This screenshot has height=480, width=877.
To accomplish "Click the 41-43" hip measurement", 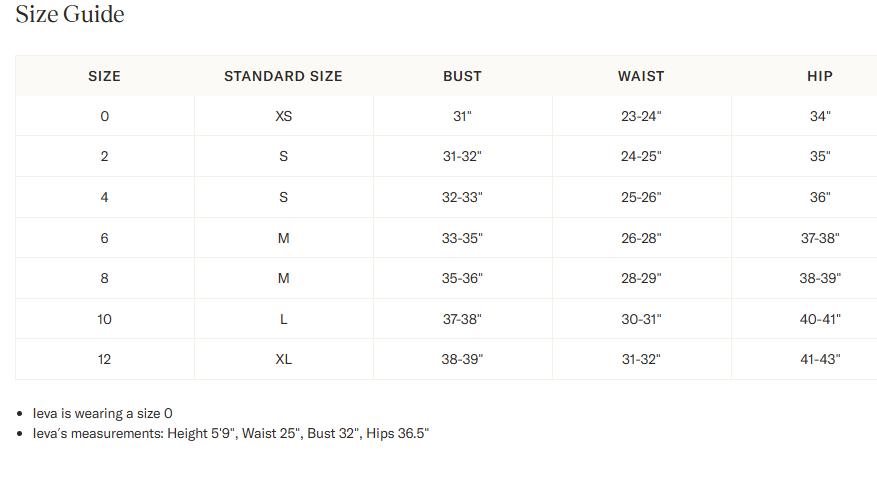I will 820,360.
